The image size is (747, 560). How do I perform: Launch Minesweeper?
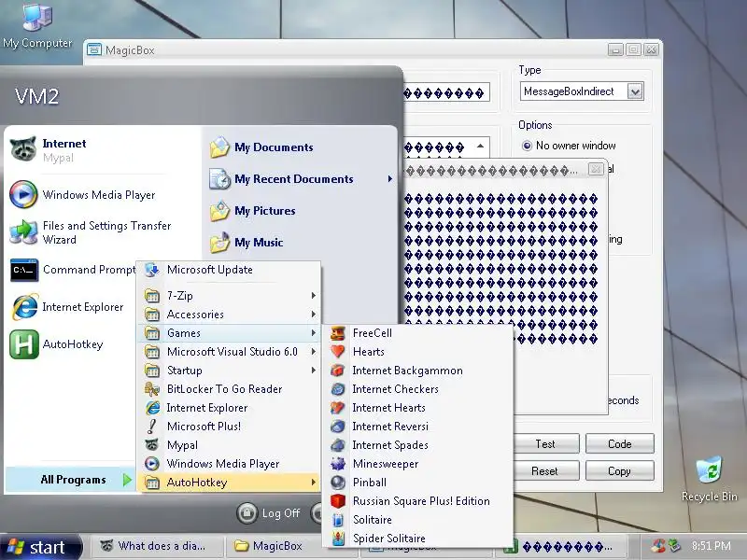tap(417, 463)
